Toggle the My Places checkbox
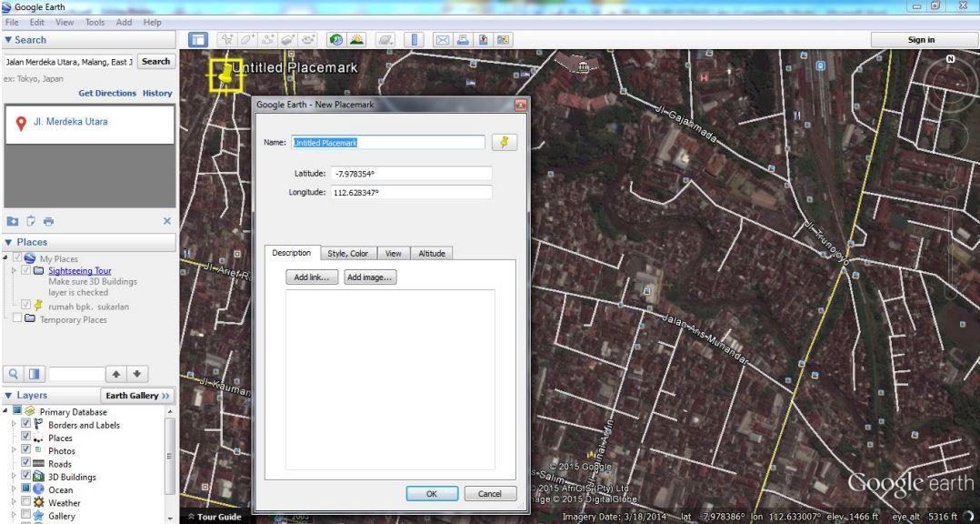 coord(17,258)
